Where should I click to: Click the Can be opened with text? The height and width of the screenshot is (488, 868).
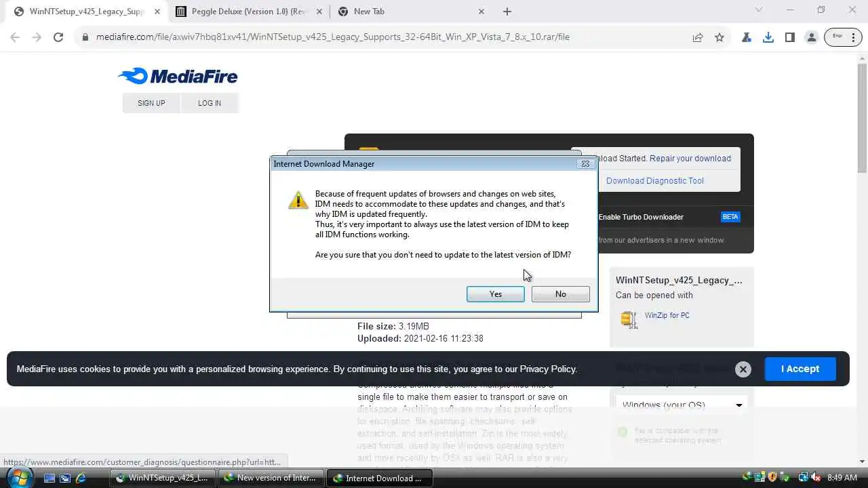(654, 295)
